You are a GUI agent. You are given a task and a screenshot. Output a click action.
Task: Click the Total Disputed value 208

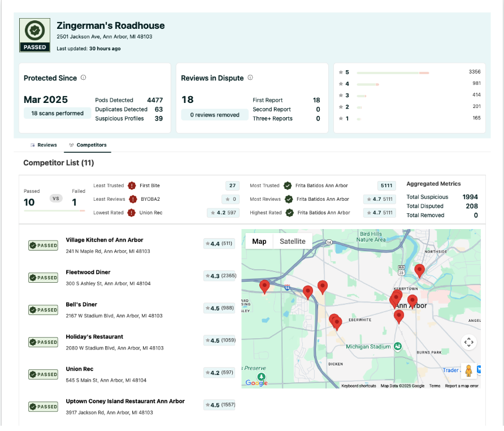click(x=472, y=206)
